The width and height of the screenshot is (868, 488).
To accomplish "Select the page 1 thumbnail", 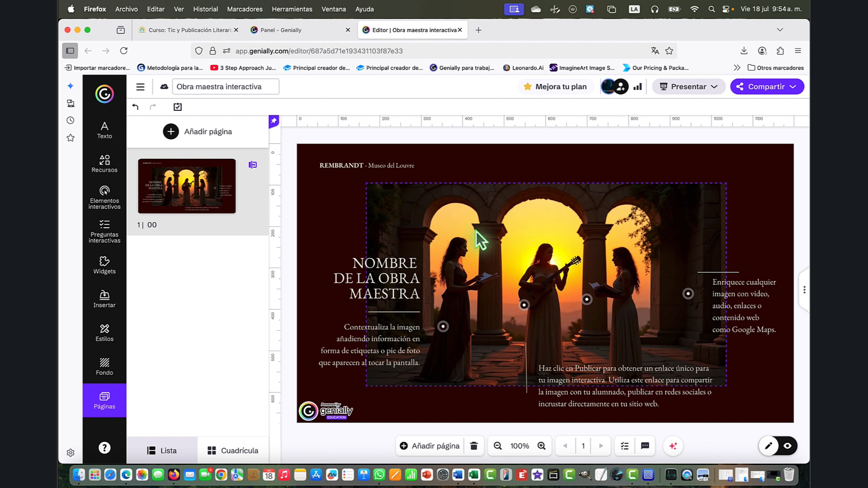I will (187, 186).
